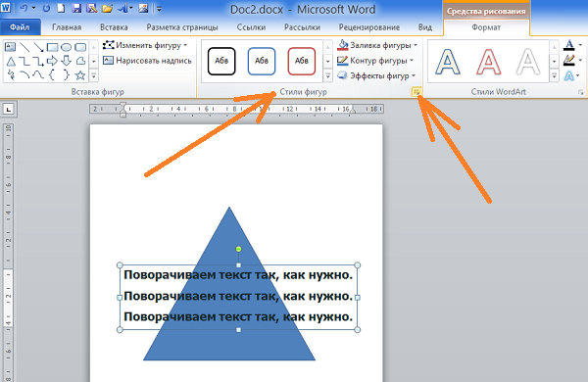Screen dimensions: 588x382
Task: Click the Undo arrow icon
Action: click(24, 8)
